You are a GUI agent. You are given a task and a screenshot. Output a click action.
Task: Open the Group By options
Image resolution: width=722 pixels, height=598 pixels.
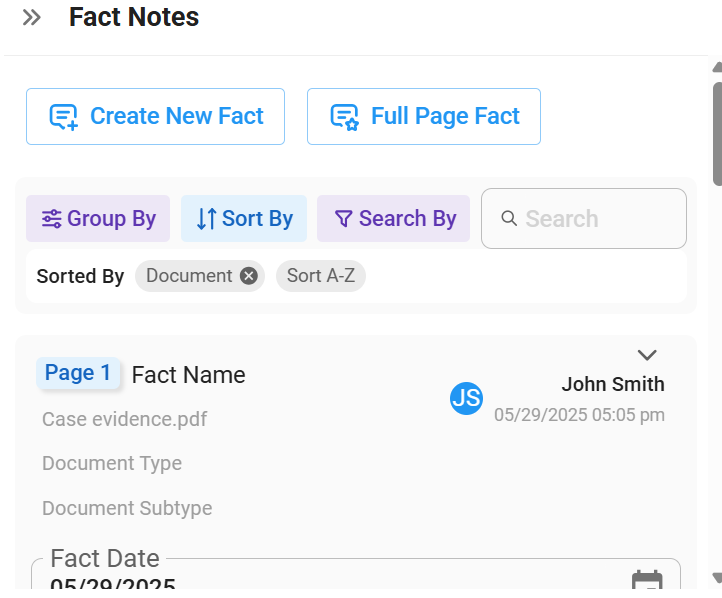(x=98, y=219)
